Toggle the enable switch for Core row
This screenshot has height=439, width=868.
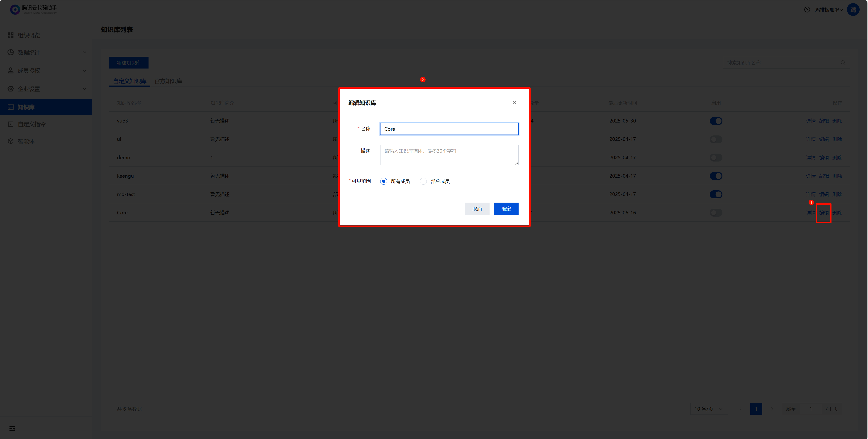coord(716,213)
